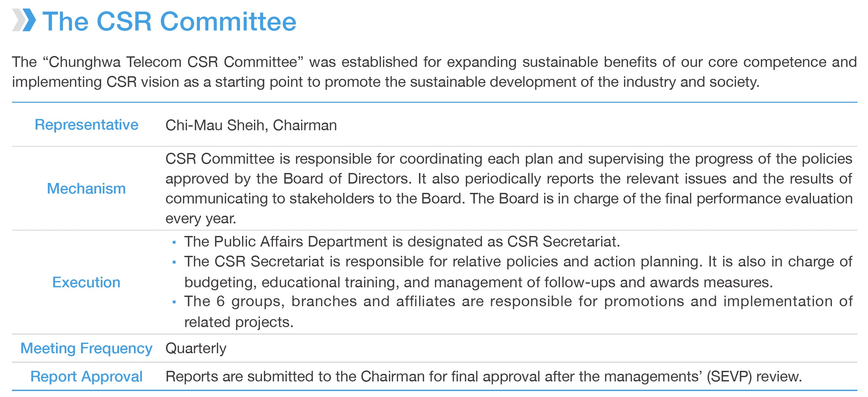Select the Representative row label
Screen dimensions: 868x397
[87, 125]
